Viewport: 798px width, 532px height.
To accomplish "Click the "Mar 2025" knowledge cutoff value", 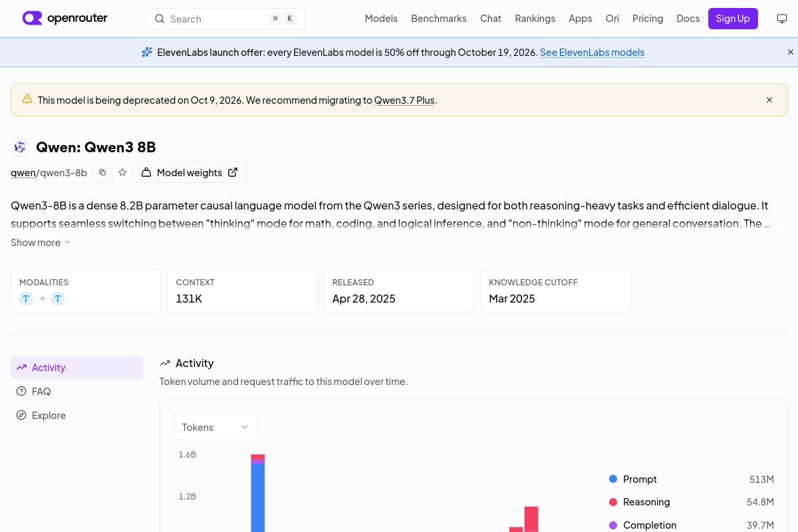I will coord(512,299).
